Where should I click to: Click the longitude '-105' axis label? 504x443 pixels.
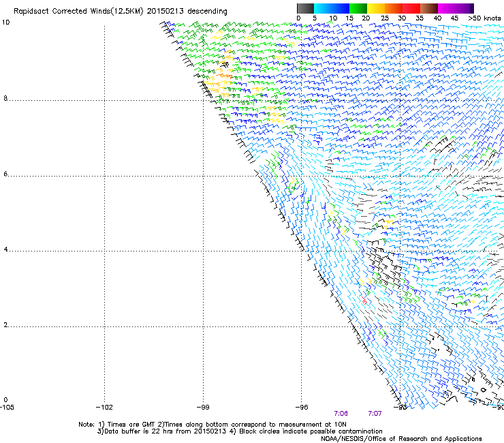coord(7,408)
